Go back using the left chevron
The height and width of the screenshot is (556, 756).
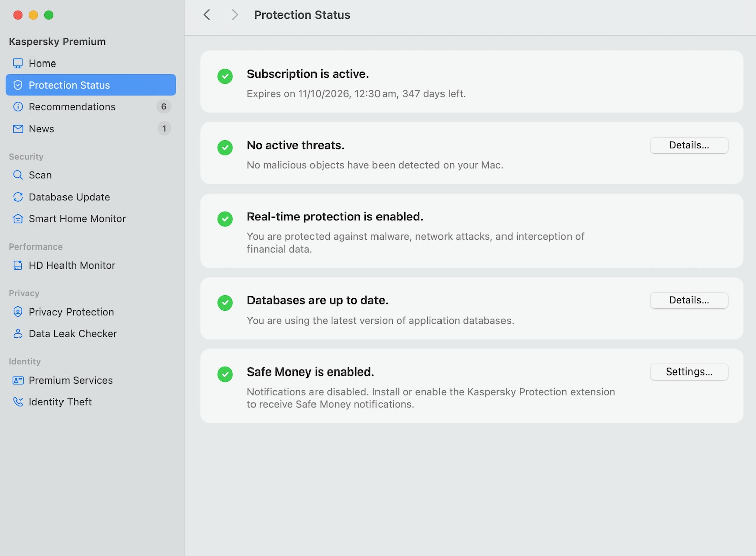[x=207, y=15]
